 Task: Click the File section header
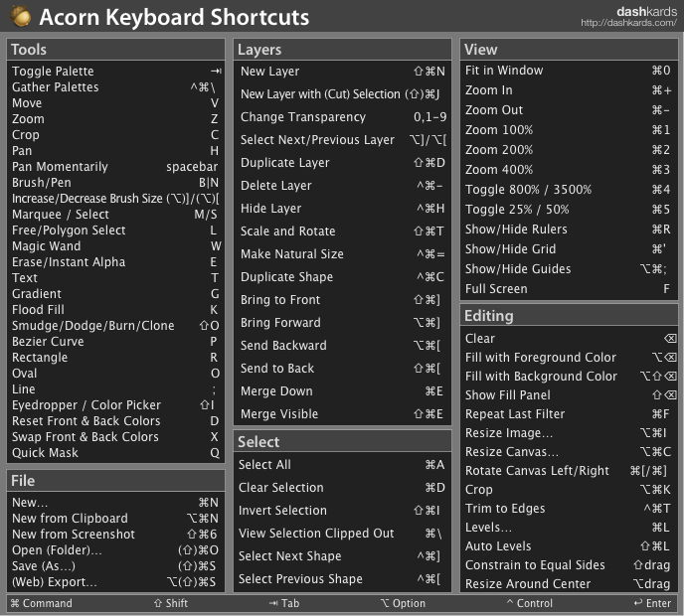(115, 481)
